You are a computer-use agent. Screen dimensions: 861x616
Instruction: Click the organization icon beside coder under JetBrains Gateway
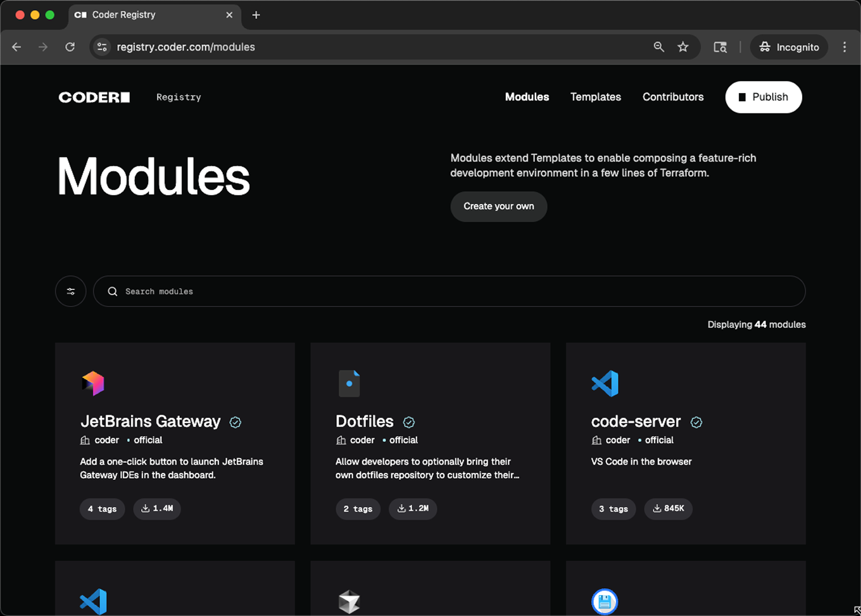pos(85,440)
